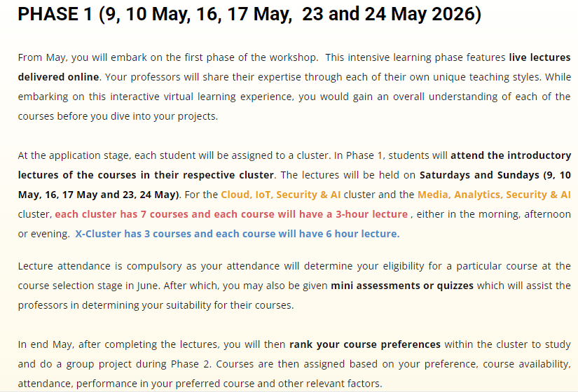Click bold "attend the introductory" text
Image resolution: width=578 pixels, height=392 pixels.
coord(510,155)
